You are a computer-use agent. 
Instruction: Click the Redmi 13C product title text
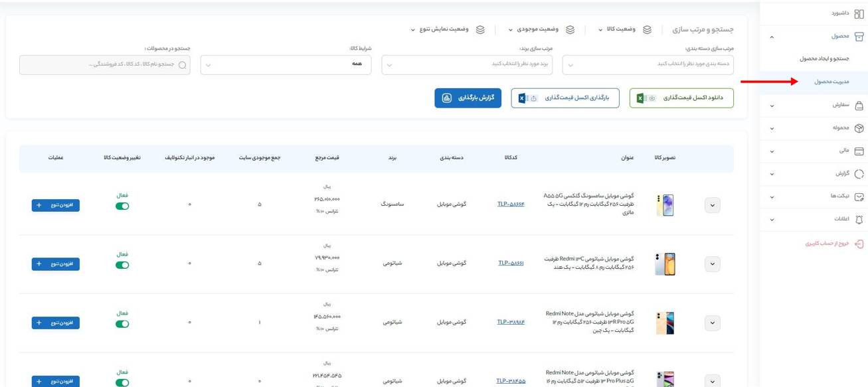point(588,263)
